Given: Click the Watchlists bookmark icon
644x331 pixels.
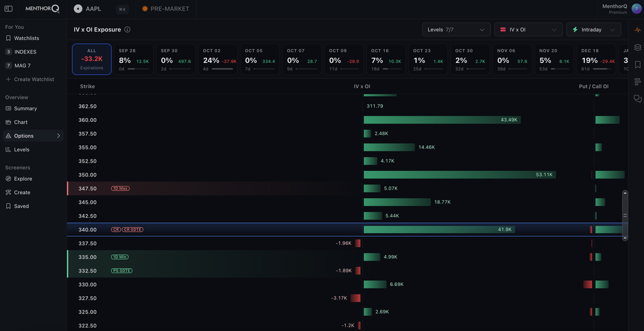Looking at the screenshot, I should [x=8, y=38].
